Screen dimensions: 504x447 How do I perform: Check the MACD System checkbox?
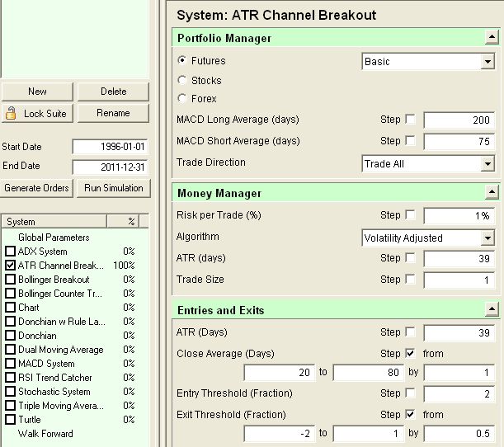point(10,364)
